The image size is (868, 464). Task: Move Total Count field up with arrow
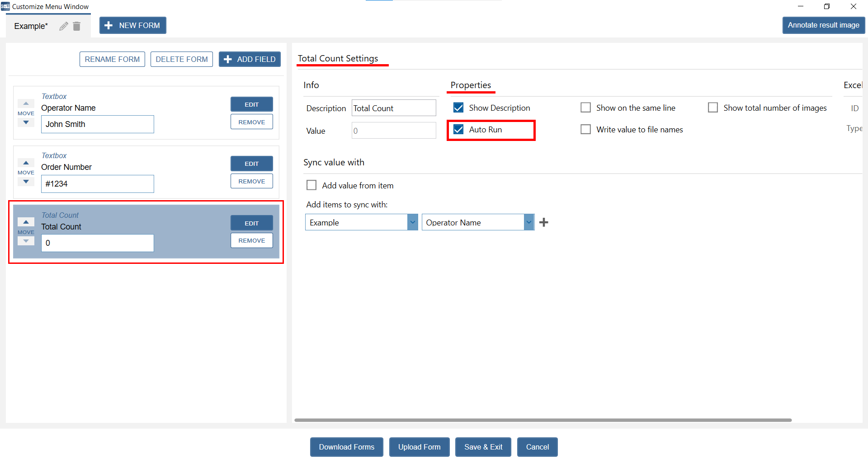26,222
